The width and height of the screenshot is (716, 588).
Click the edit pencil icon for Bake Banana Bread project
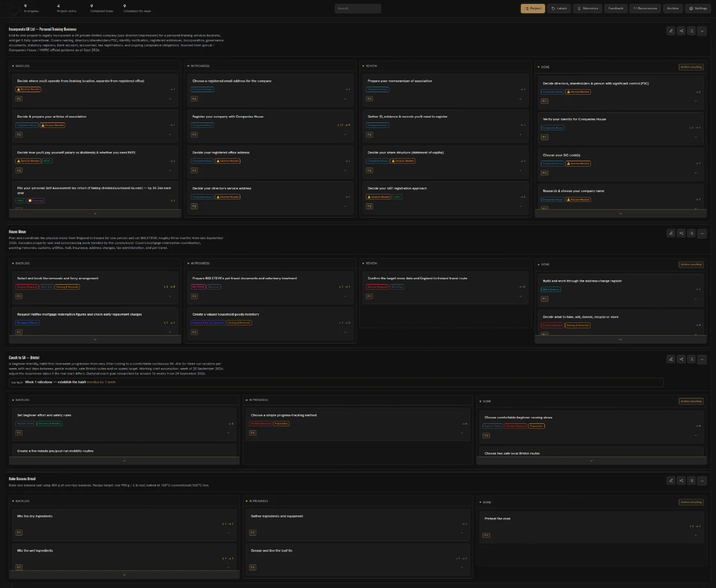pyautogui.click(x=671, y=481)
